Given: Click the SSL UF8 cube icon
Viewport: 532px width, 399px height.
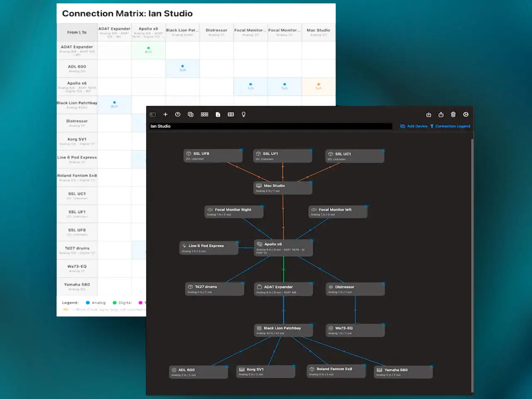Looking at the screenshot, I should (189, 153).
